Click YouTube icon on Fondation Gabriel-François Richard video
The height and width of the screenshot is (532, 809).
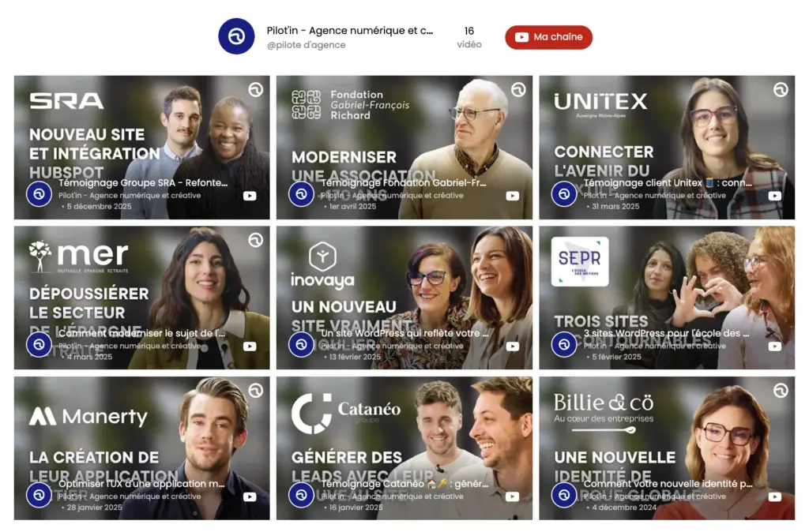512,196
